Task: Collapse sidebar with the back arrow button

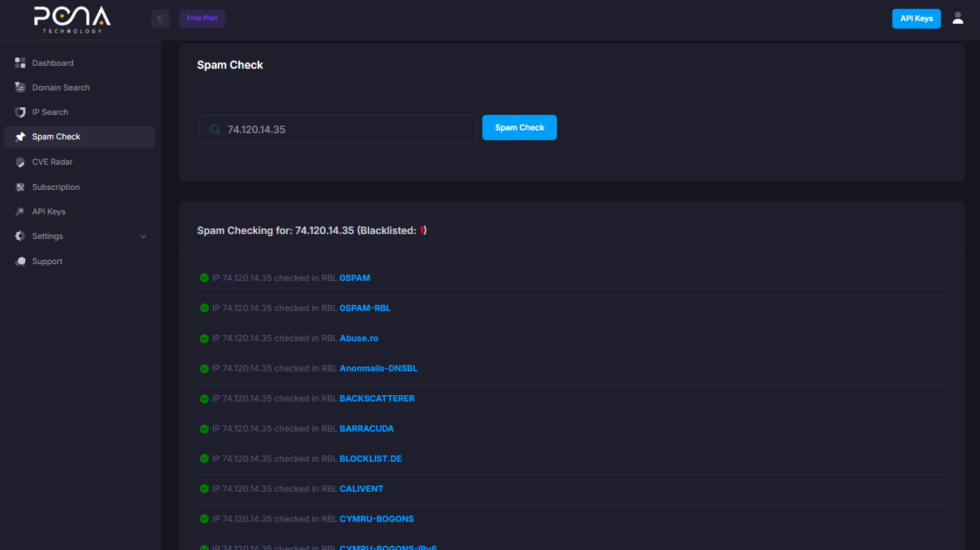Action: pos(160,18)
